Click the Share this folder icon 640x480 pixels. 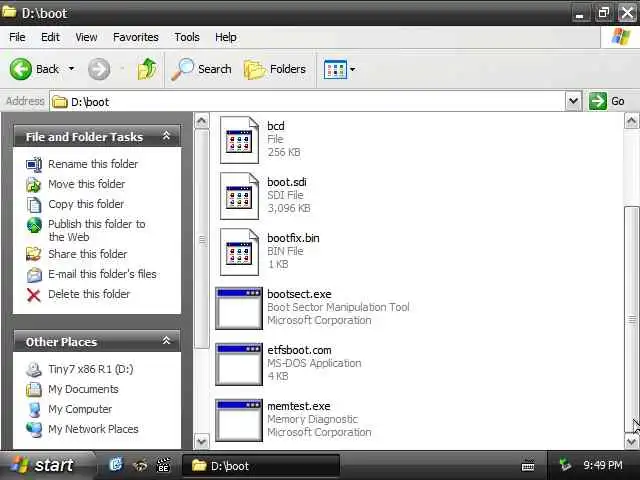pos(34,254)
